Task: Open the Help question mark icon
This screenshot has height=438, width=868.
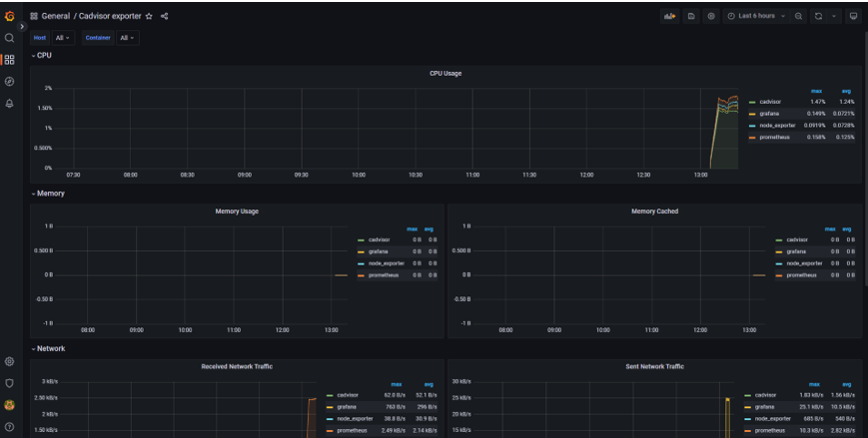Action: (x=9, y=426)
